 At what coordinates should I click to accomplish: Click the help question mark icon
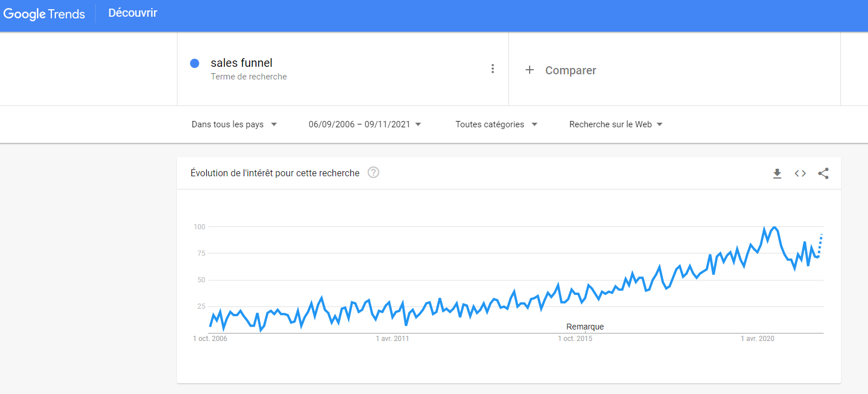click(x=373, y=173)
